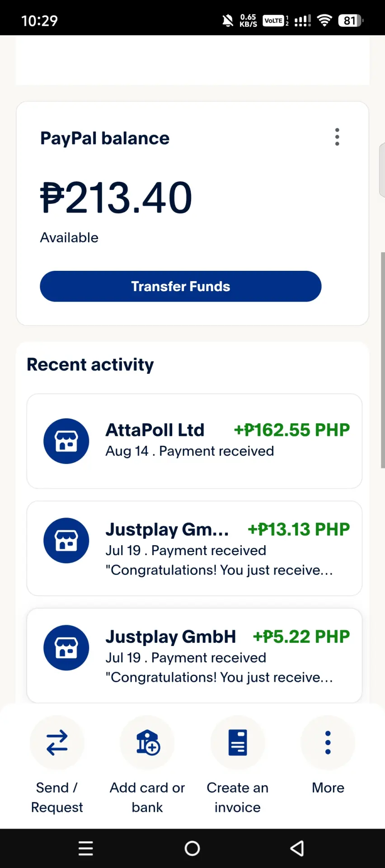Select the Send / Request label
Image resolution: width=385 pixels, height=868 pixels.
pos(57,797)
